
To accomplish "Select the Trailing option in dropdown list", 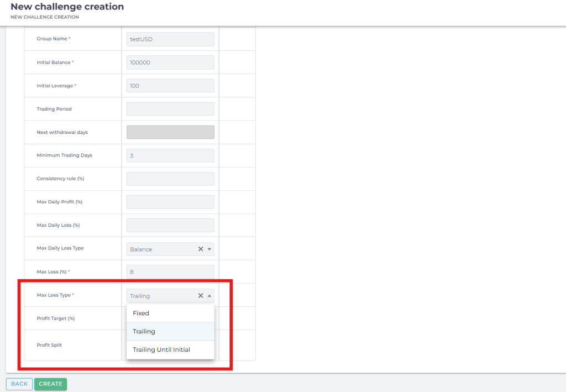I will pyautogui.click(x=170, y=332).
